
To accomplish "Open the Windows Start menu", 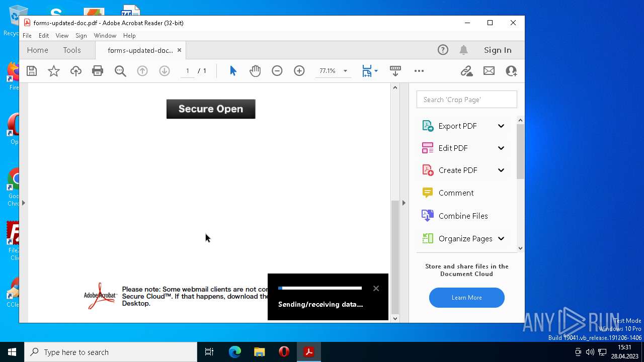I will [x=12, y=352].
